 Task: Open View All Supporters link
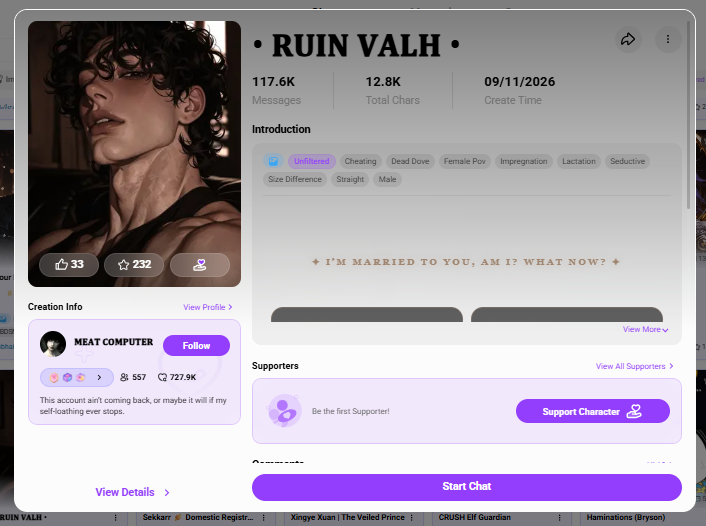634,366
